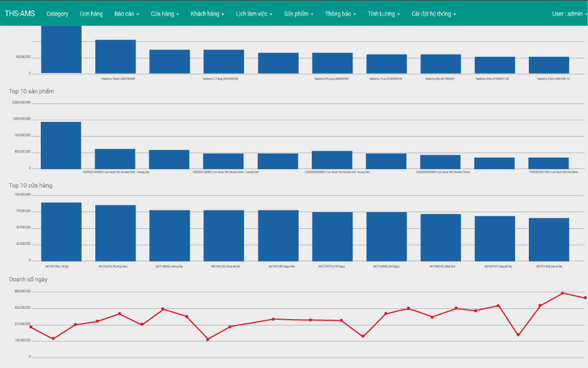Expand the Khách hàng menu
The image size is (588, 368).
[x=207, y=13]
